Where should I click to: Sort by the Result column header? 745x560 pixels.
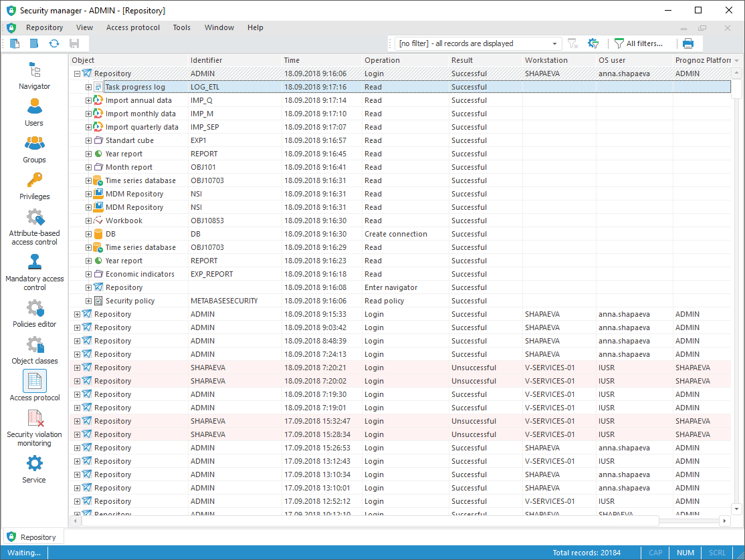point(484,60)
